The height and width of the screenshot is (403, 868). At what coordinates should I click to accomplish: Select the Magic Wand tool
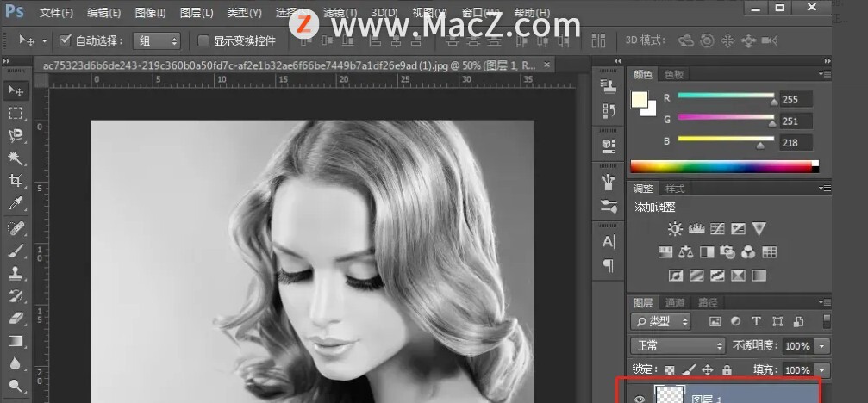16,158
